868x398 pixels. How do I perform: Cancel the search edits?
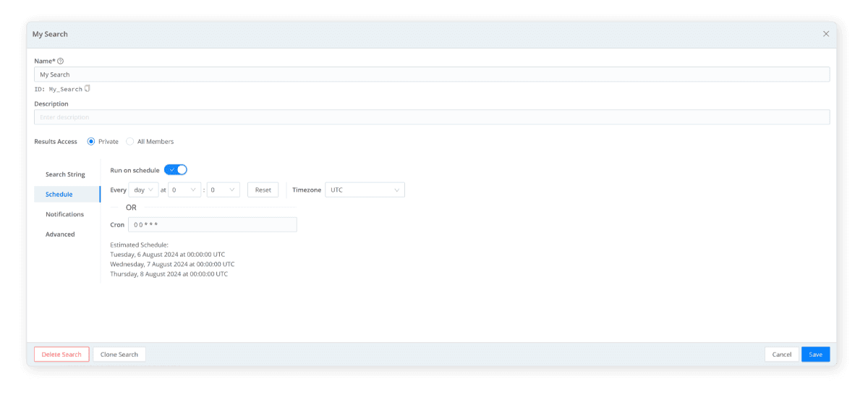coord(781,355)
